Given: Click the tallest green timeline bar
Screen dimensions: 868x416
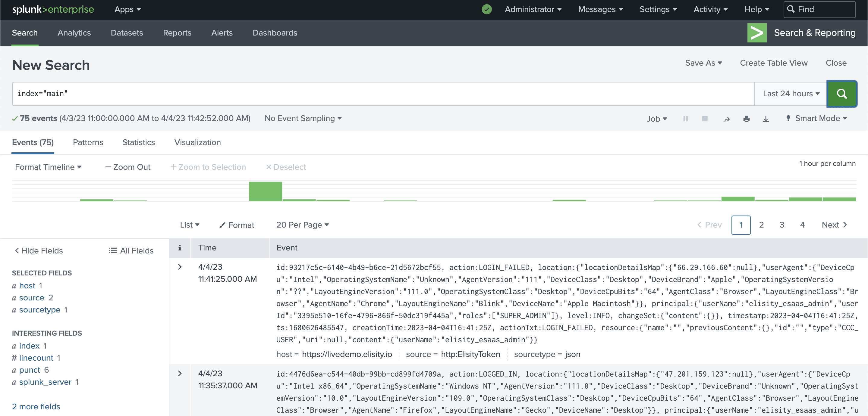Looking at the screenshot, I should pos(265,191).
